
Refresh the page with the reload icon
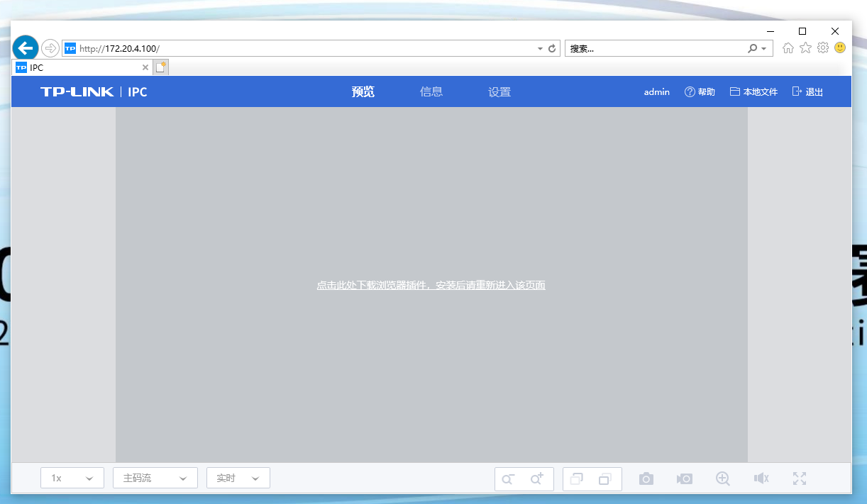click(552, 48)
